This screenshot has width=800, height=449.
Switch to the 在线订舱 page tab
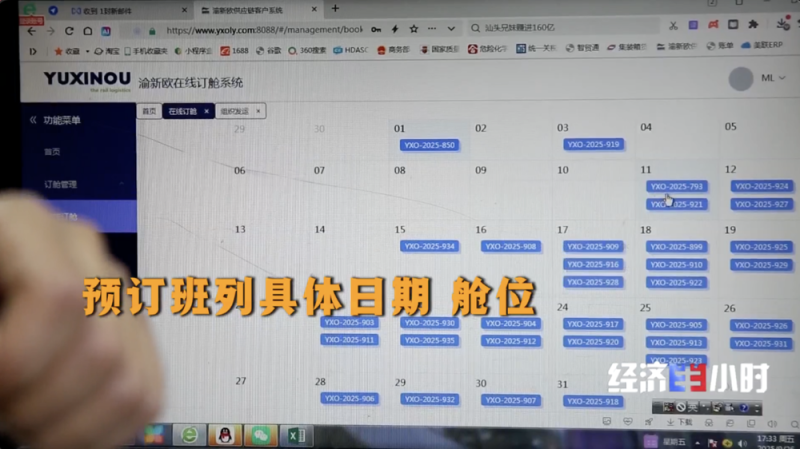pos(183,111)
